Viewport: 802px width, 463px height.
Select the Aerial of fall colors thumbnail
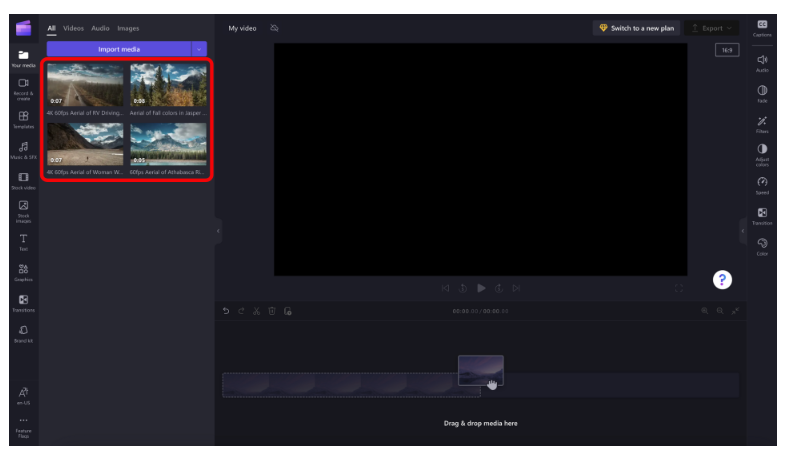[168, 85]
